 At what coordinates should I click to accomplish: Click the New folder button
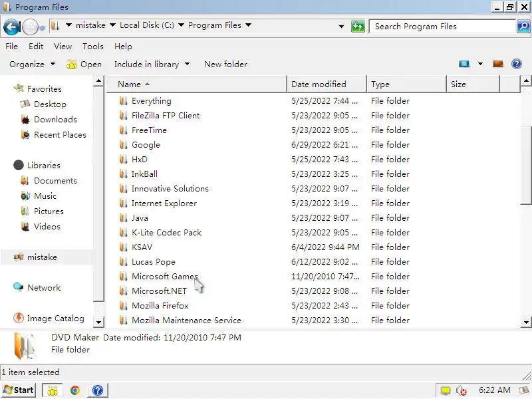pos(225,64)
